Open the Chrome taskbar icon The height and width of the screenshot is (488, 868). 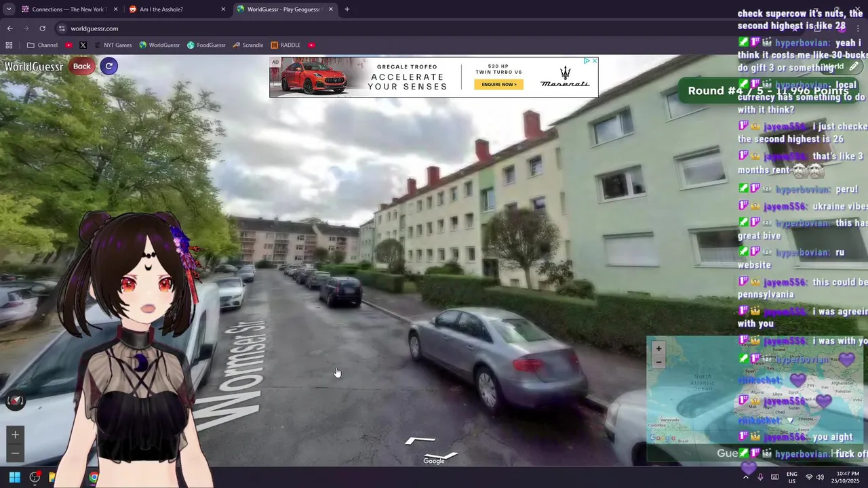(x=94, y=477)
